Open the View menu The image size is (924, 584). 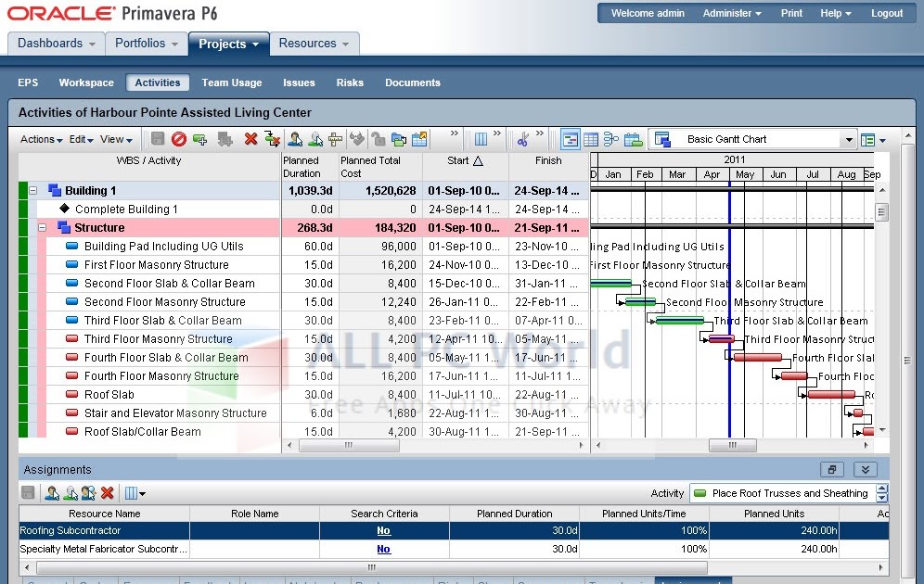click(116, 140)
